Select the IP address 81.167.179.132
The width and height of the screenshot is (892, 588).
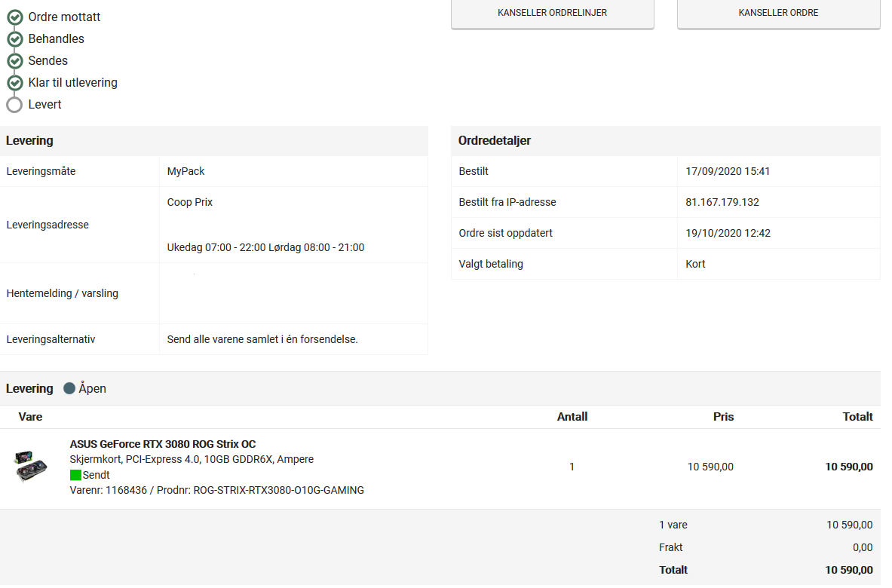722,203
